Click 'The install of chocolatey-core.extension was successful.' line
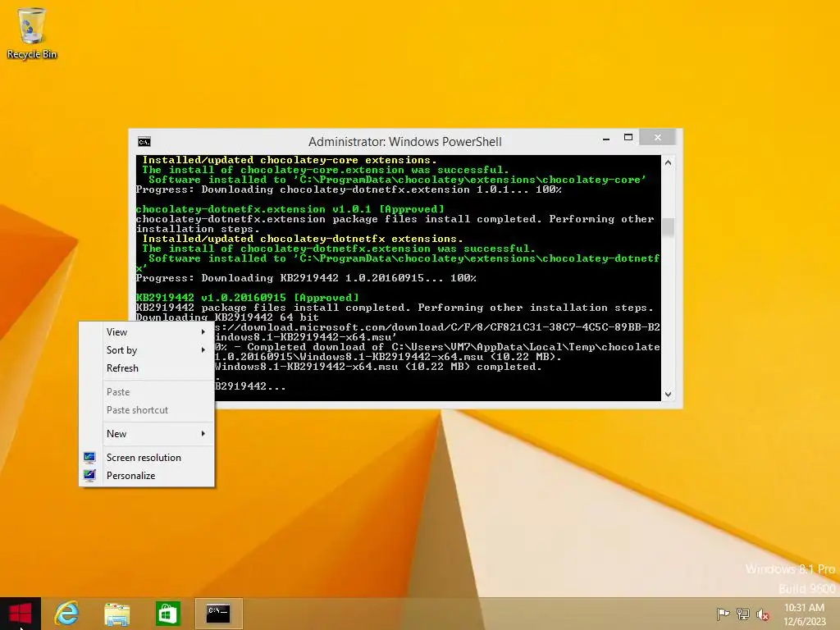The width and height of the screenshot is (840, 630). pyautogui.click(x=325, y=170)
